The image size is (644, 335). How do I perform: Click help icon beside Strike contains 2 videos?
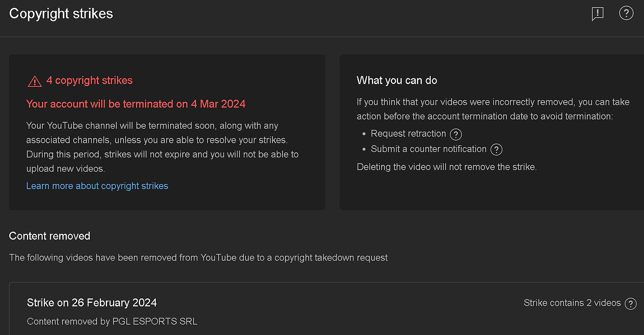tap(631, 304)
